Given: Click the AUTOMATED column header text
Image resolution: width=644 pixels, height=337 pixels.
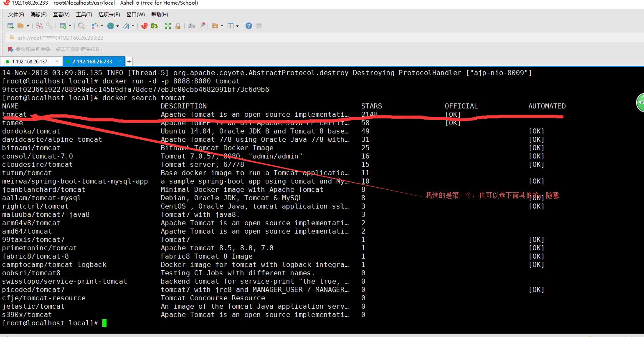Looking at the screenshot, I should pos(547,106).
